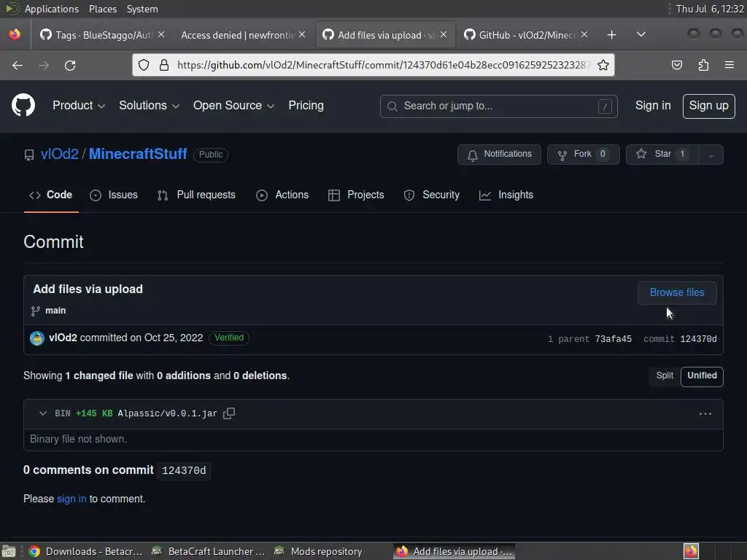
Task: Open the Insights repository tab
Action: 506,195
